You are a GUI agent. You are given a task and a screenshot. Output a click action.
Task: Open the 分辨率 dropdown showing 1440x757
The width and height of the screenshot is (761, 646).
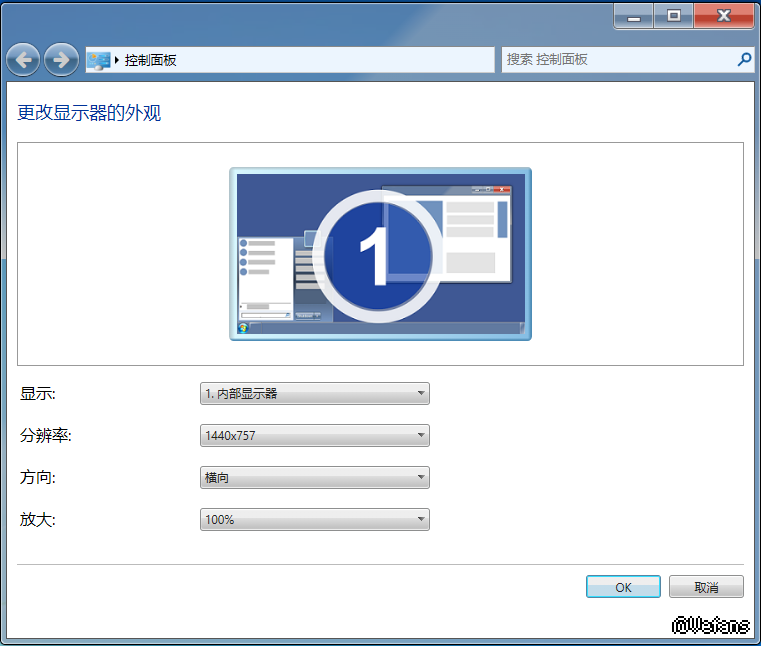[x=315, y=436]
